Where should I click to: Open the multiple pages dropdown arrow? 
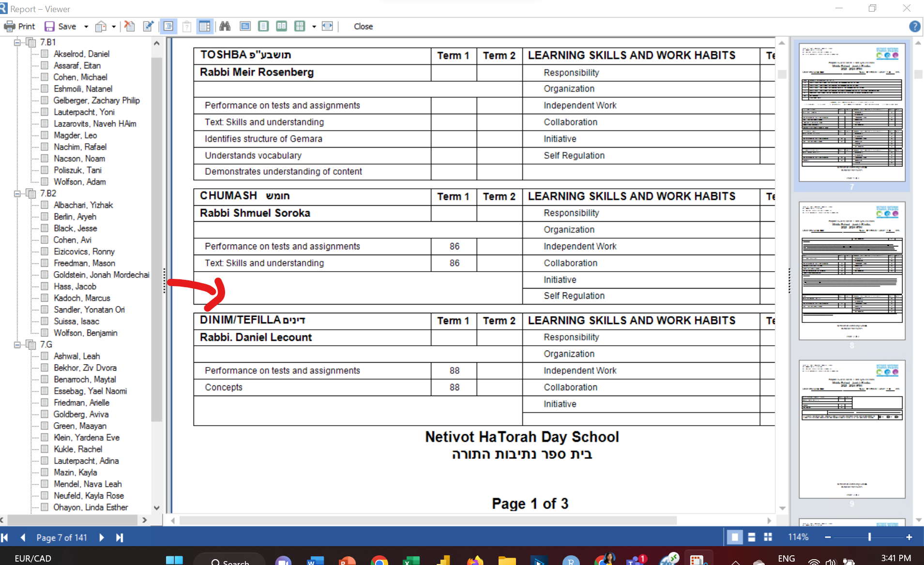coord(314,26)
